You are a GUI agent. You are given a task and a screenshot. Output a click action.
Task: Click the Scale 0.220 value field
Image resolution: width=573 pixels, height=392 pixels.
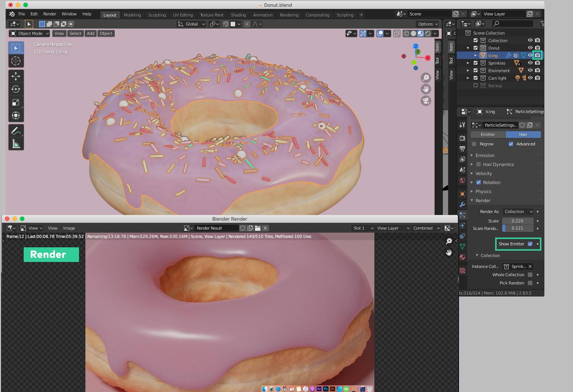pyautogui.click(x=518, y=221)
